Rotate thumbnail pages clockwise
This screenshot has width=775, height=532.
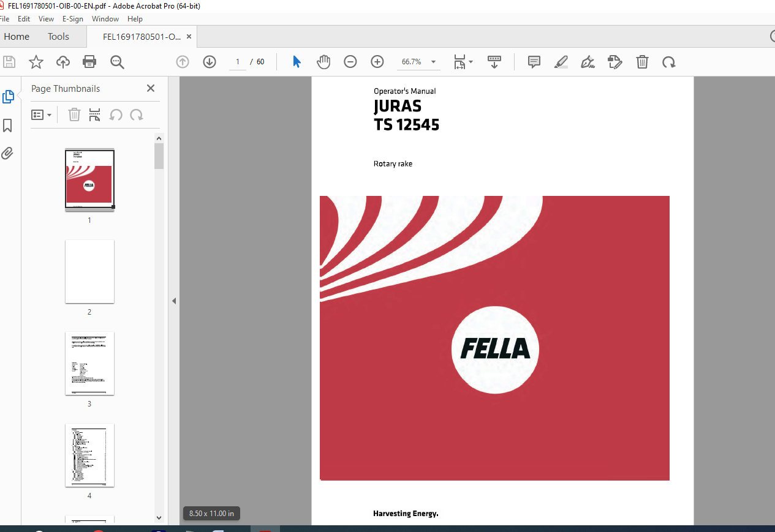click(x=137, y=114)
